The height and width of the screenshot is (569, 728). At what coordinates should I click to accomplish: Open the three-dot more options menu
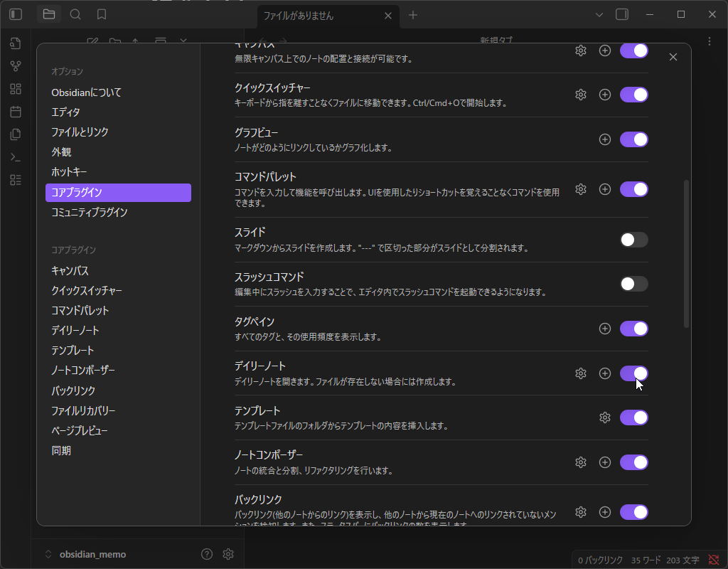[709, 41]
